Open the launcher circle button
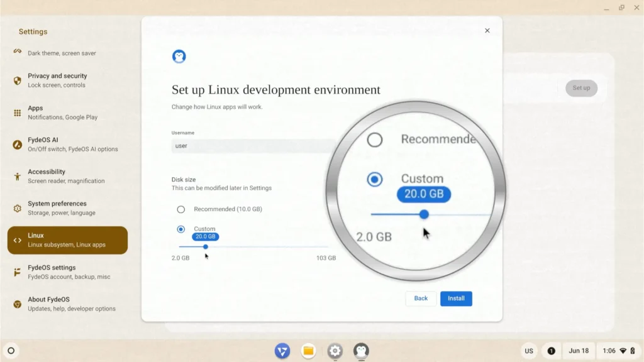This screenshot has width=644, height=362. [11, 351]
